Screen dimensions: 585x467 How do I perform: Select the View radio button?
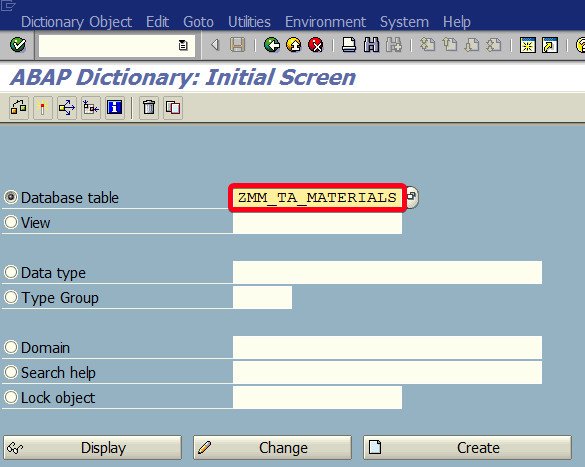[x=11, y=222]
